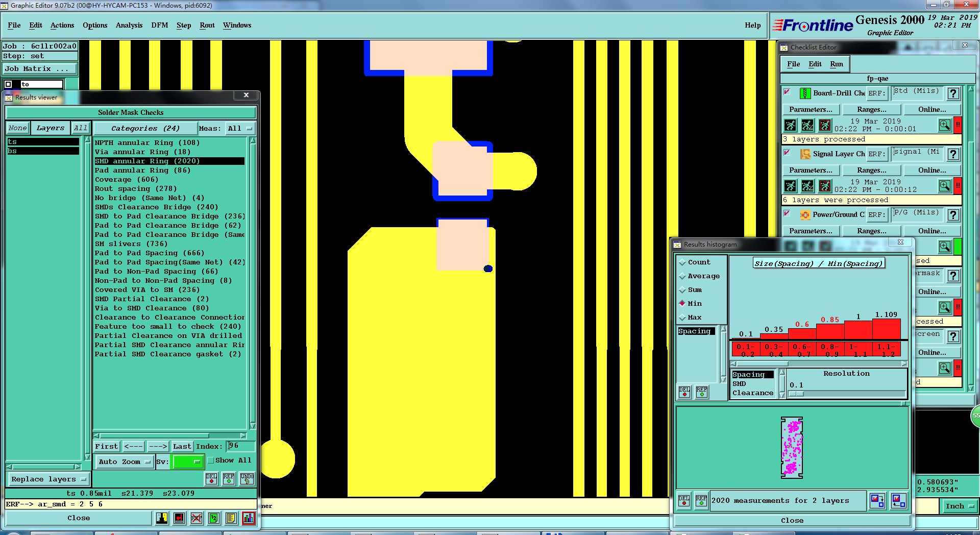Click DEL icon next to REF in Results viewer
Viewport: 980px width, 535px height.
tap(211, 478)
